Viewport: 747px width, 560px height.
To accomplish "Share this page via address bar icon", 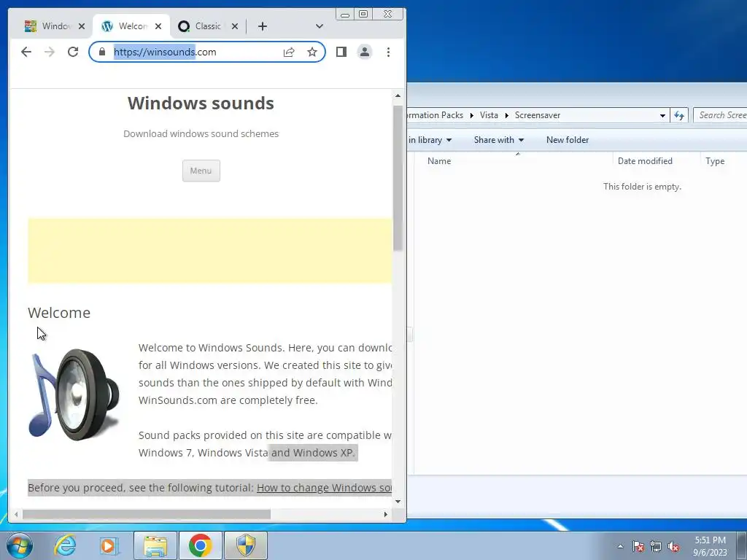I will (289, 52).
